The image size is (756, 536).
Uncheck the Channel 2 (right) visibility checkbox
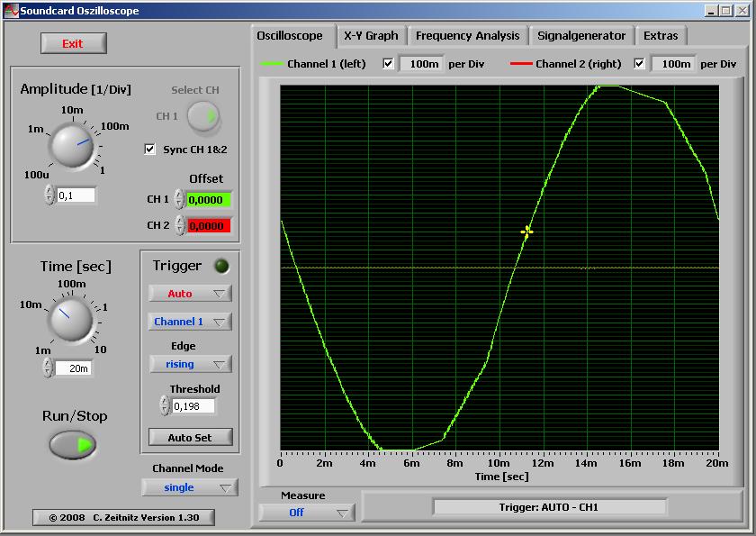click(640, 64)
